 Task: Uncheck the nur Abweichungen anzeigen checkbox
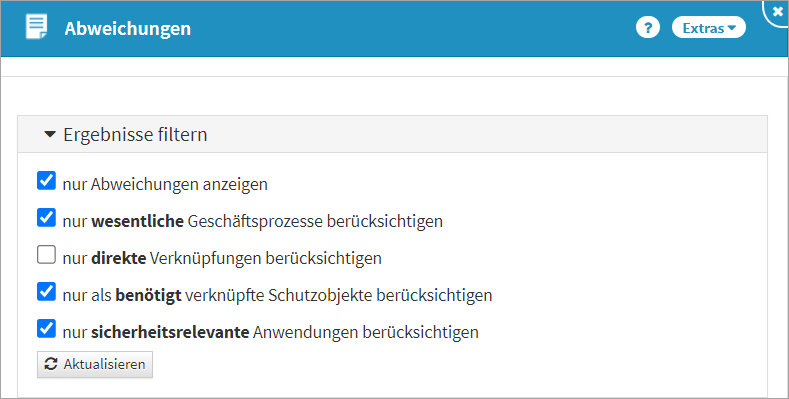point(46,181)
